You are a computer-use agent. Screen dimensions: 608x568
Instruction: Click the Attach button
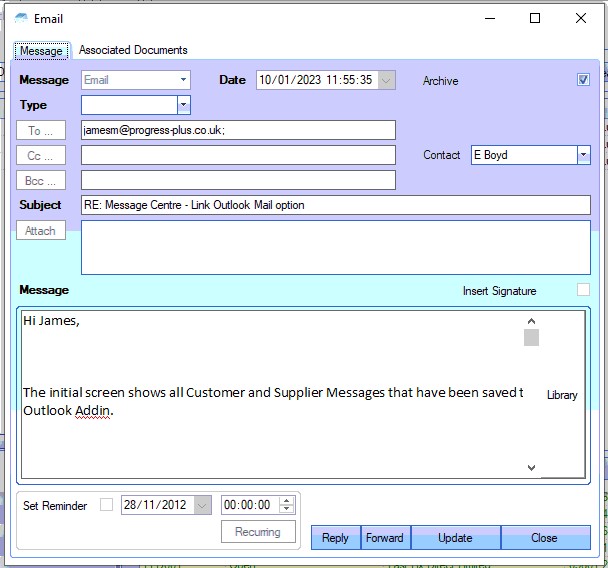[x=41, y=231]
